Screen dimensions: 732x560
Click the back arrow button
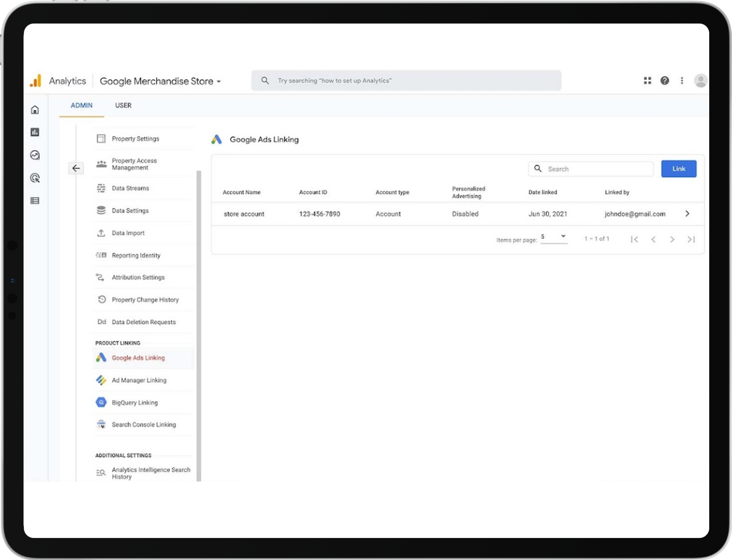(x=76, y=168)
